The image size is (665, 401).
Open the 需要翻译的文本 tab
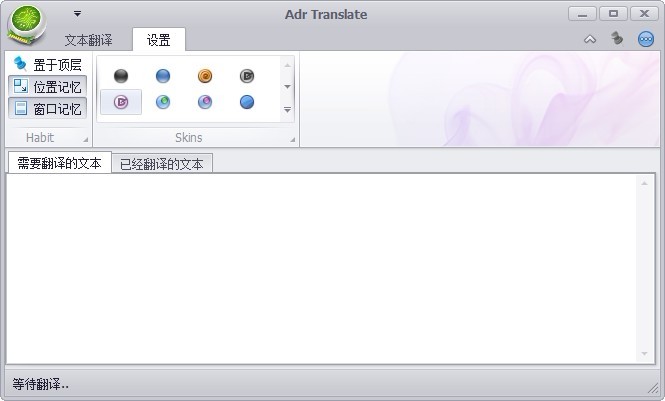(x=59, y=163)
